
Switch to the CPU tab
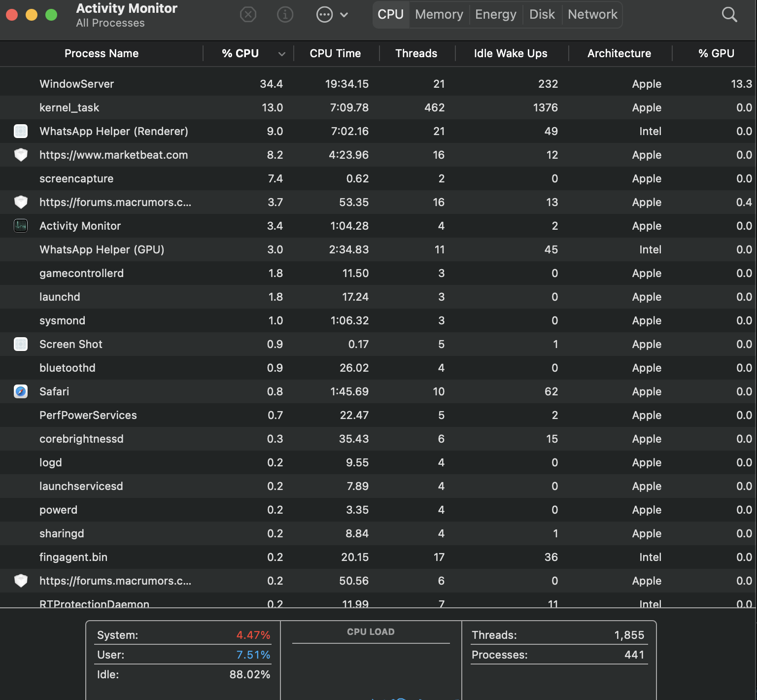(x=391, y=15)
